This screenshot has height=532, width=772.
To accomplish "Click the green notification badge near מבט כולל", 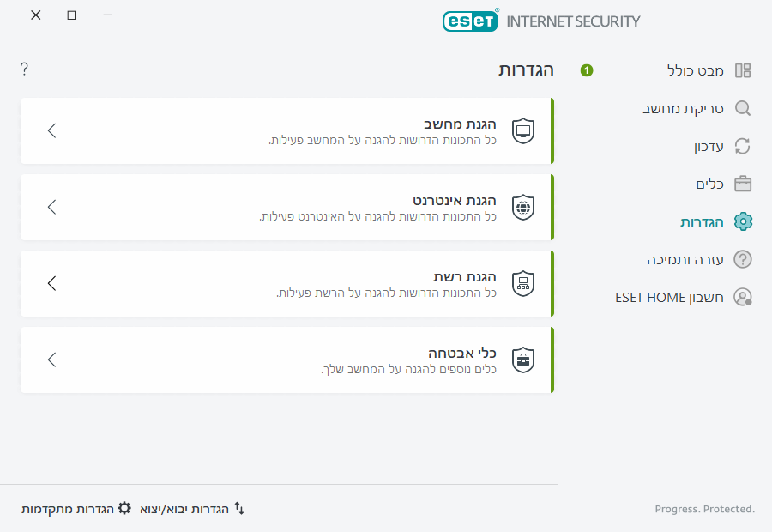I will coord(587,70).
